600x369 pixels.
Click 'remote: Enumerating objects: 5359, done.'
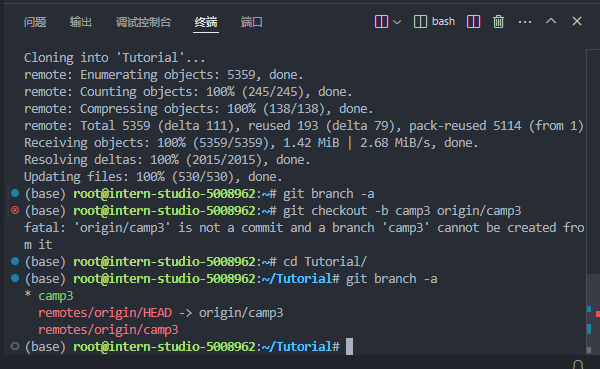[164, 75]
